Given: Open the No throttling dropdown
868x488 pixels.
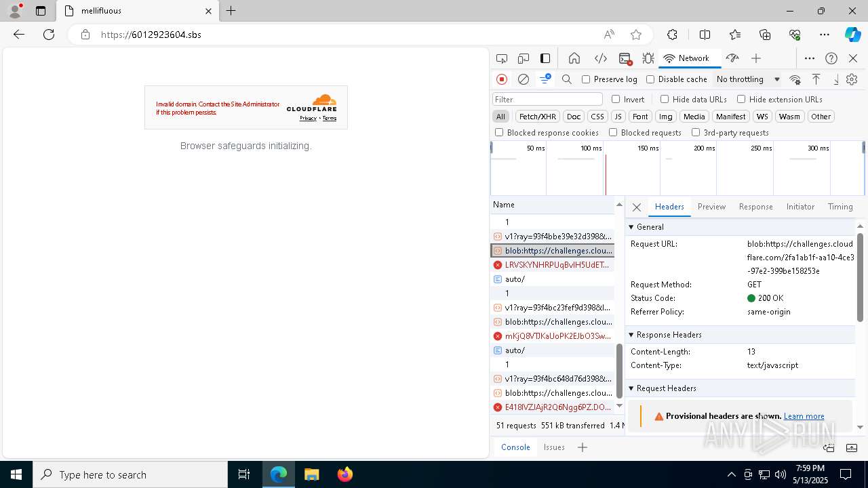Looking at the screenshot, I should pyautogui.click(x=748, y=79).
